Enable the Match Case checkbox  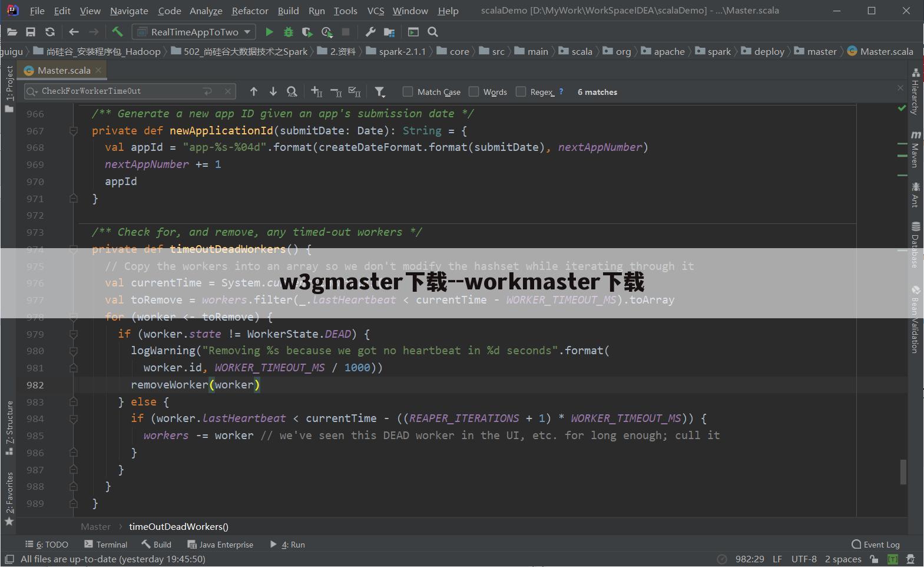pos(408,91)
